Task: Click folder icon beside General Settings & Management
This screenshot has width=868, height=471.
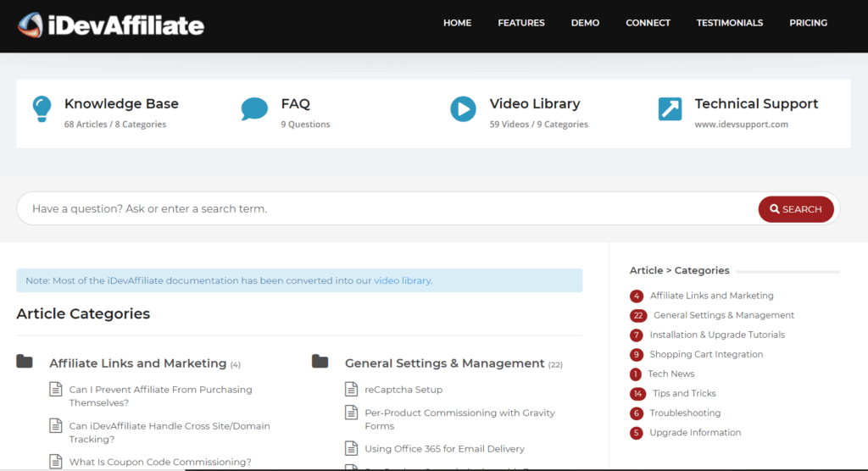Action: [320, 363]
